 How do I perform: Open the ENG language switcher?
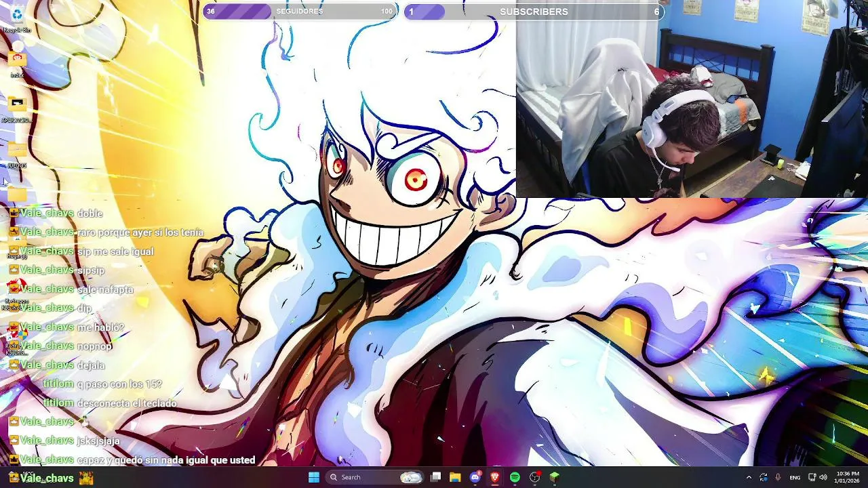[x=795, y=477]
